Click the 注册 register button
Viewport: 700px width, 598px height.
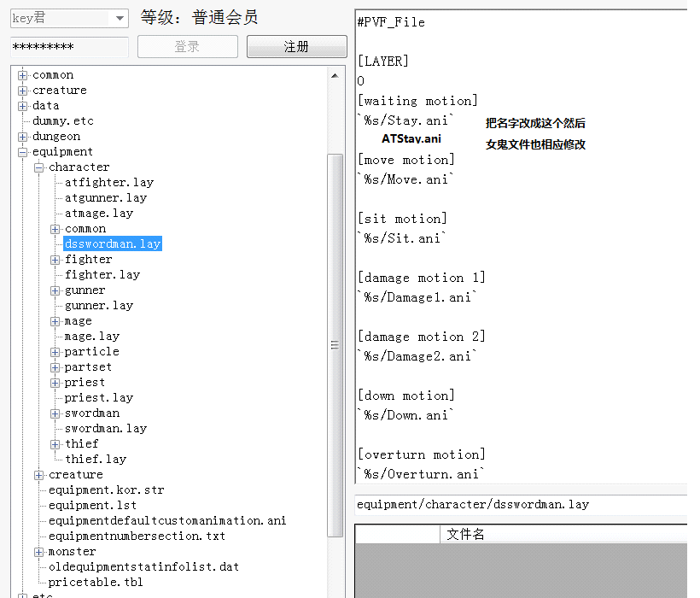click(296, 47)
